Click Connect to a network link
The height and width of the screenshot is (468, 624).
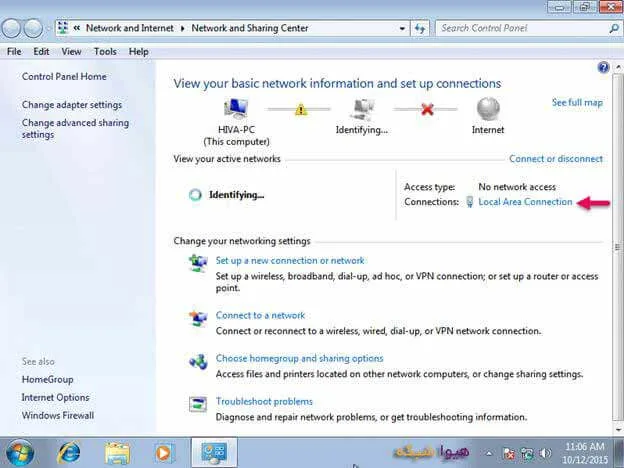260,315
